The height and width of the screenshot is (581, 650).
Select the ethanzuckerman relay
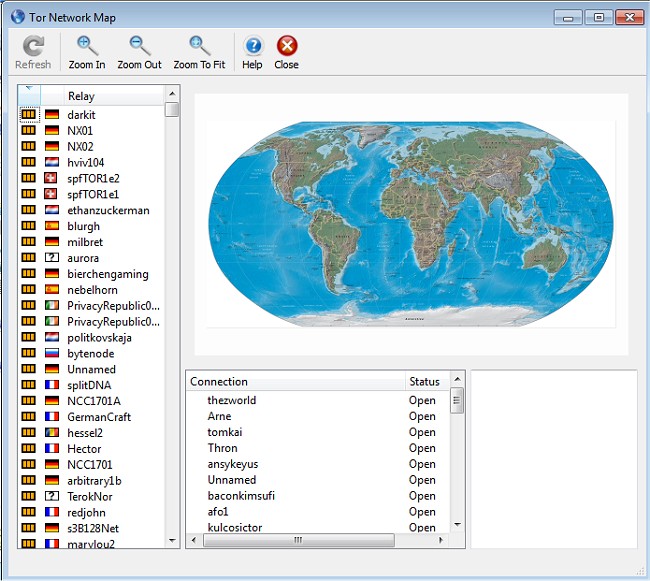(108, 210)
